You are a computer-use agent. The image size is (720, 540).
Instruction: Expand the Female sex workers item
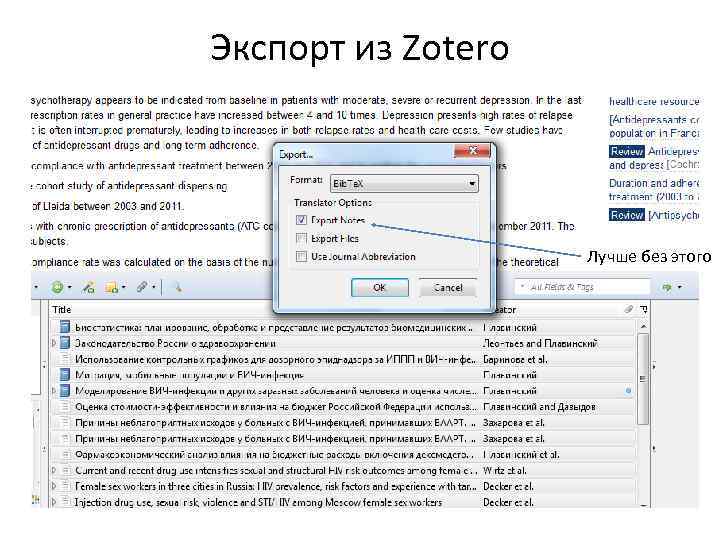click(x=54, y=486)
